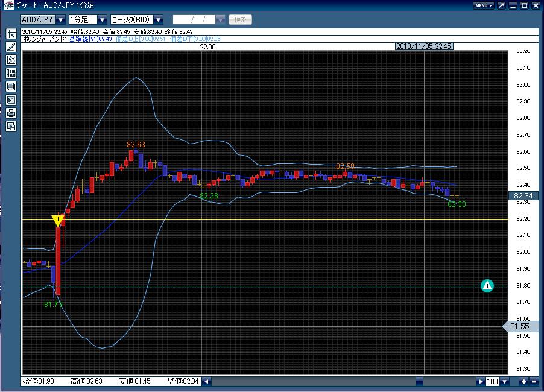Open the AUD/JPY currency pair dropdown
Viewport: 544px width, 392px height.
click(60, 20)
